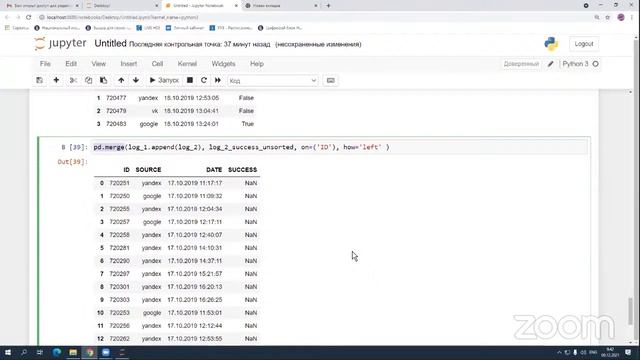The width and height of the screenshot is (640, 360).
Task: Interrupt the kernel with the stop icon
Action: 190,80
